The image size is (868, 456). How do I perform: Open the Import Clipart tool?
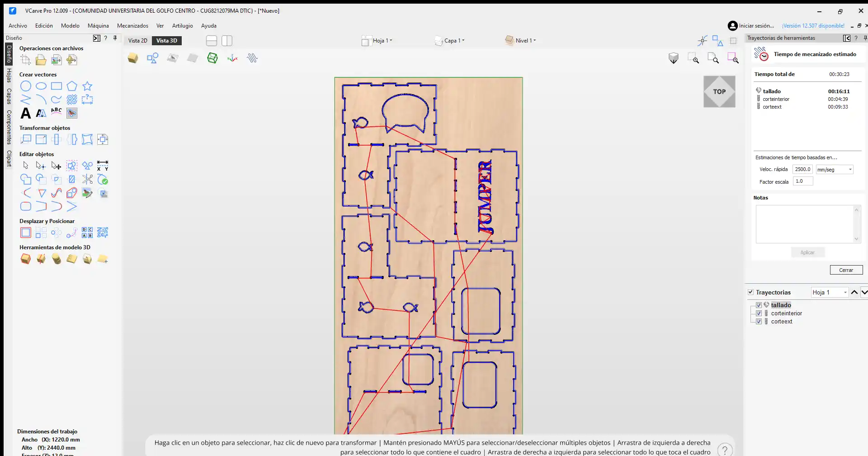point(72,113)
